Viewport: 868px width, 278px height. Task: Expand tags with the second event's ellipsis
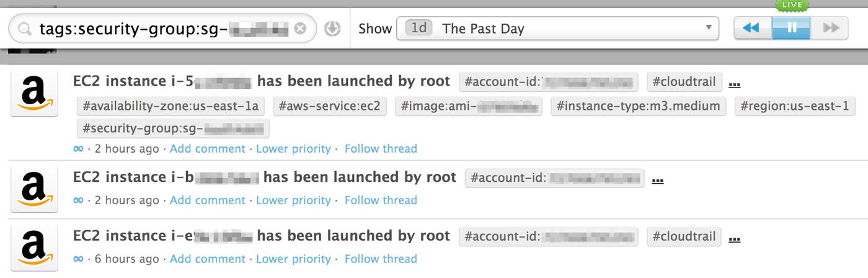[x=658, y=179]
